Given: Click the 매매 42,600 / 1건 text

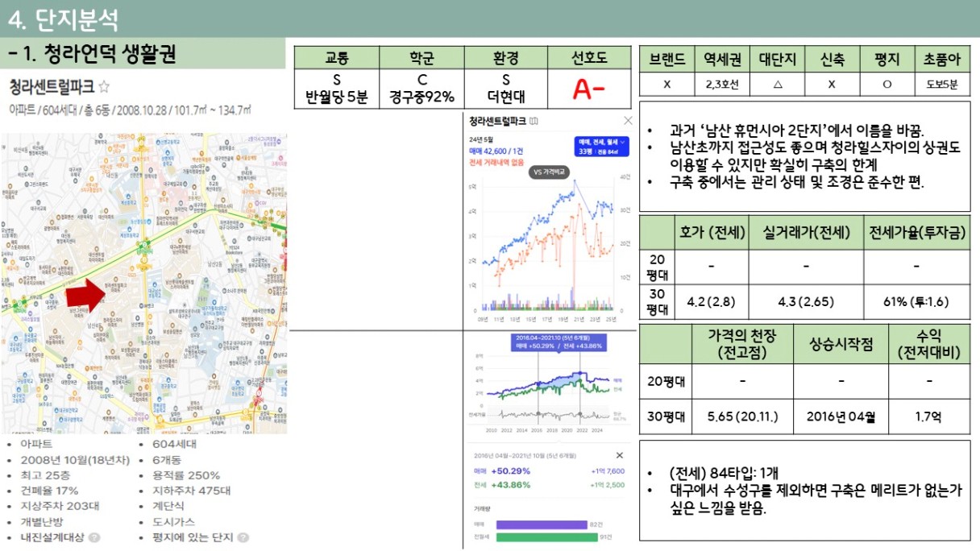Looking at the screenshot, I should (x=496, y=151).
